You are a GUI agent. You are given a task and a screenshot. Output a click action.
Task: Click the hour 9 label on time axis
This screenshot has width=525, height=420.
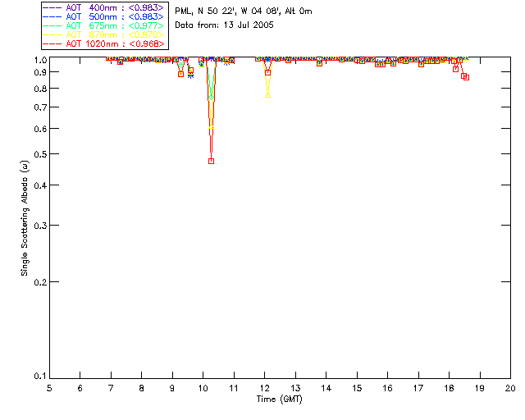click(172, 388)
